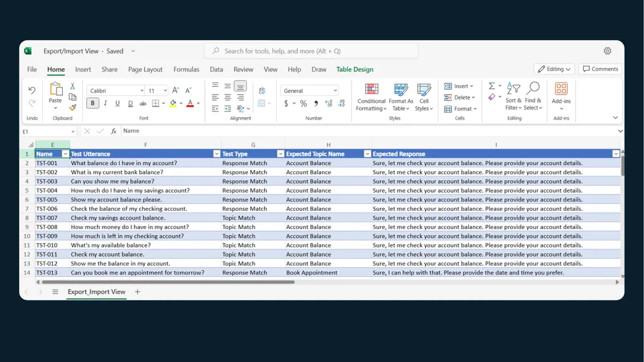
Task: Open the Comments pane button
Action: tap(600, 69)
